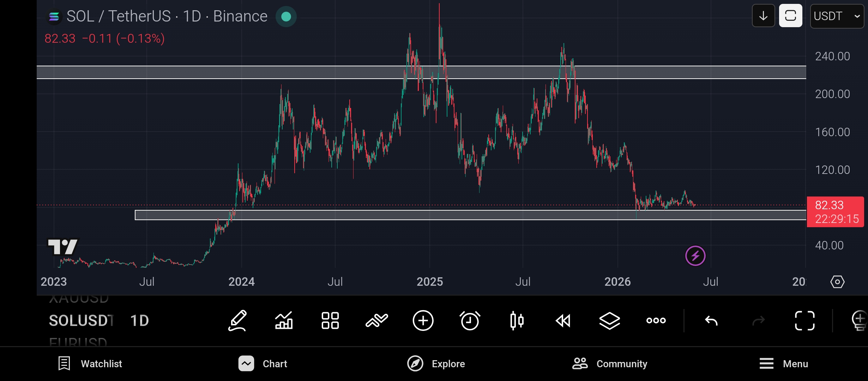The image size is (868, 381).
Task: Tap the 82.33 current price label
Action: pos(835,212)
